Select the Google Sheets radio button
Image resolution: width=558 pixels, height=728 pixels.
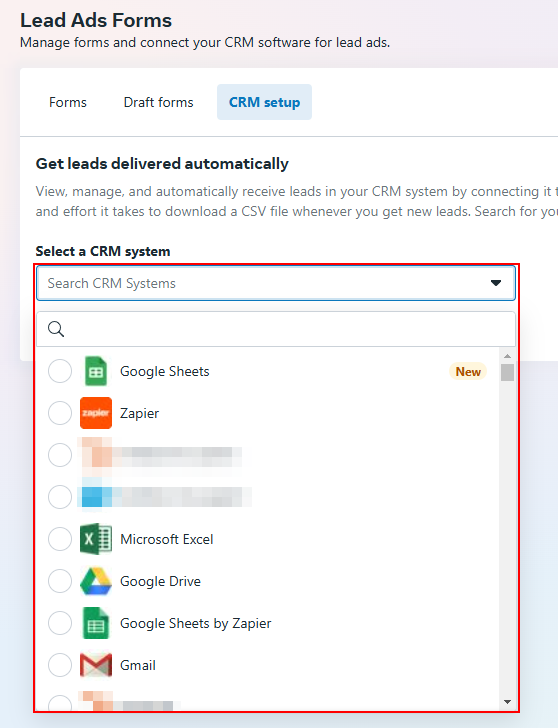pyautogui.click(x=60, y=371)
